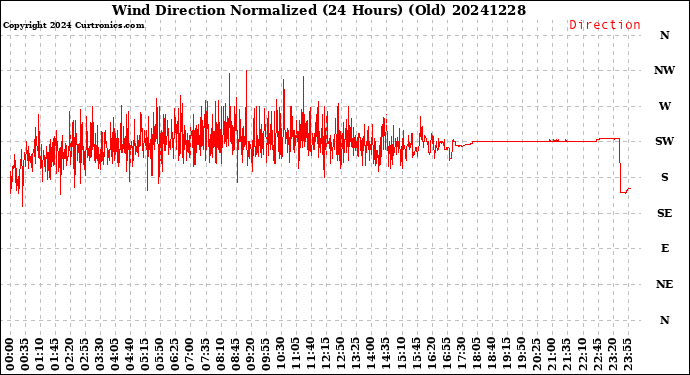This screenshot has height=375, width=690.
Task: Click the 16:20 time label
Action: (431, 354)
